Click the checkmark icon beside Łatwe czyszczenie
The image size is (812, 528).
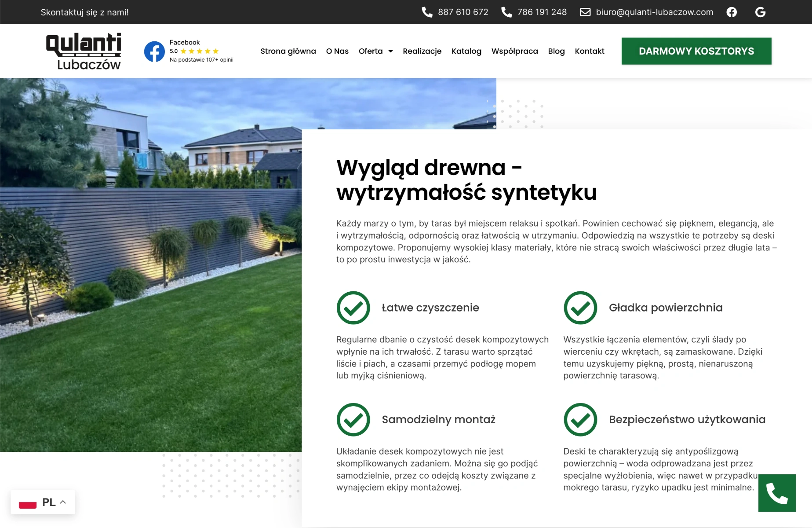point(353,308)
